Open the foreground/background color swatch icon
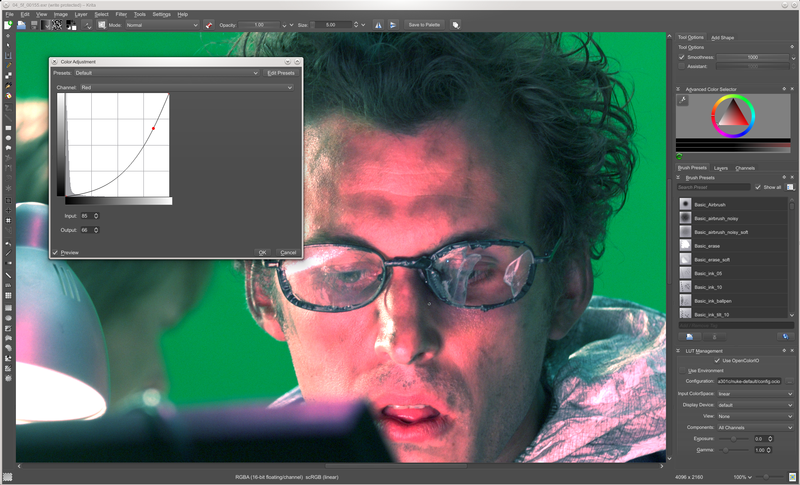Screen dimensions: 800x485 point(71,24)
